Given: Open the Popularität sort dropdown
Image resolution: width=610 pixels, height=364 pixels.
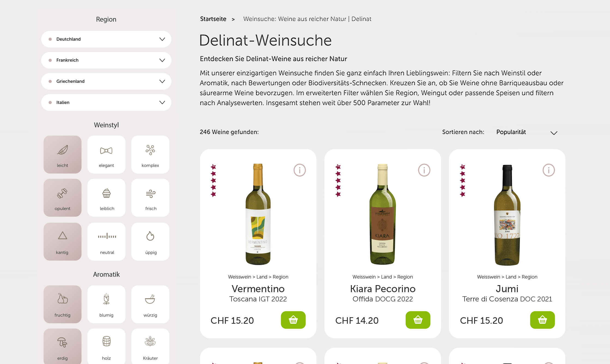Looking at the screenshot, I should coord(527,132).
